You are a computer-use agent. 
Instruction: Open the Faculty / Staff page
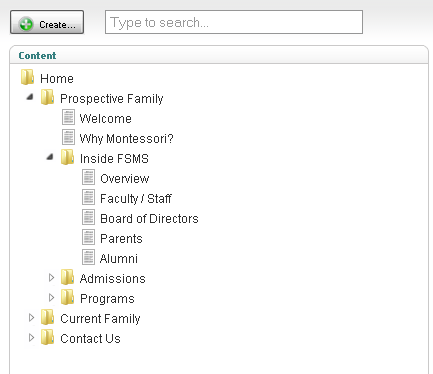(x=136, y=199)
